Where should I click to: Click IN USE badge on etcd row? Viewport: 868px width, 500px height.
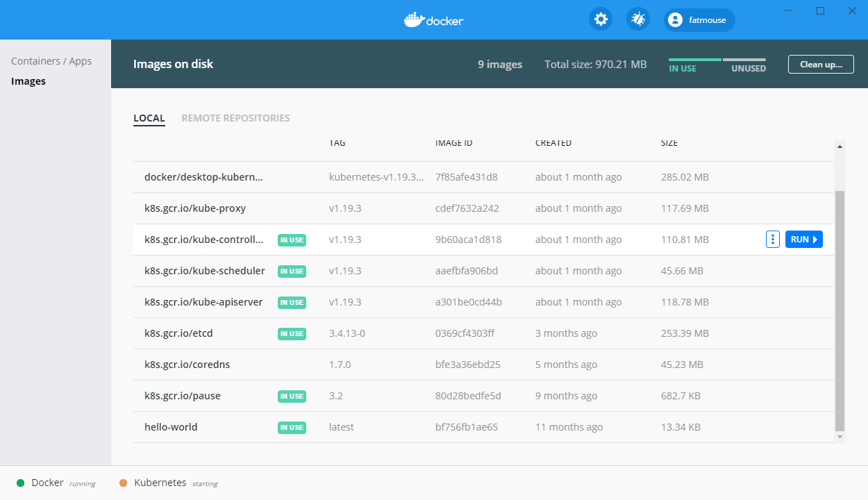pyautogui.click(x=292, y=333)
